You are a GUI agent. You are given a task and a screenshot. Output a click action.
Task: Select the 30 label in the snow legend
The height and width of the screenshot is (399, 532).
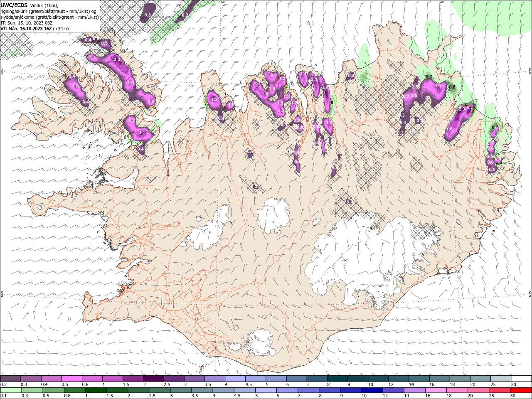click(514, 384)
